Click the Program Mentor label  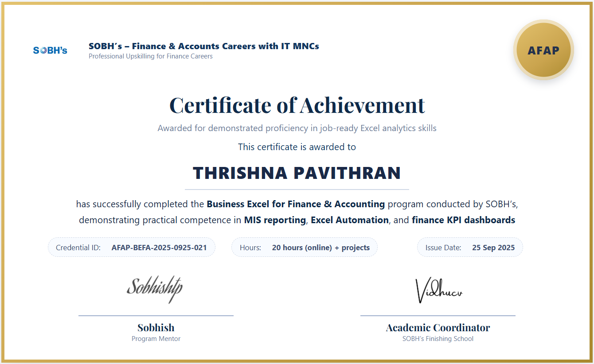point(156,339)
